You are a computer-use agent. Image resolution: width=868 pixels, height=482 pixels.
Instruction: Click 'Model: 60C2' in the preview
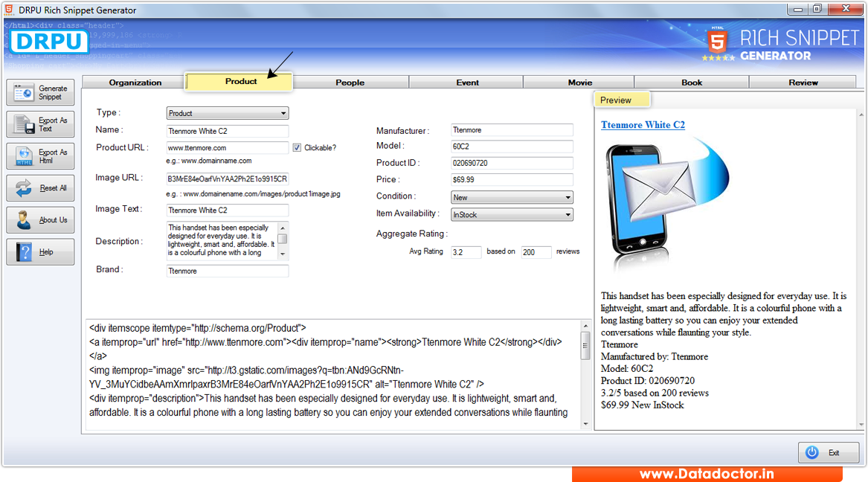coord(627,368)
